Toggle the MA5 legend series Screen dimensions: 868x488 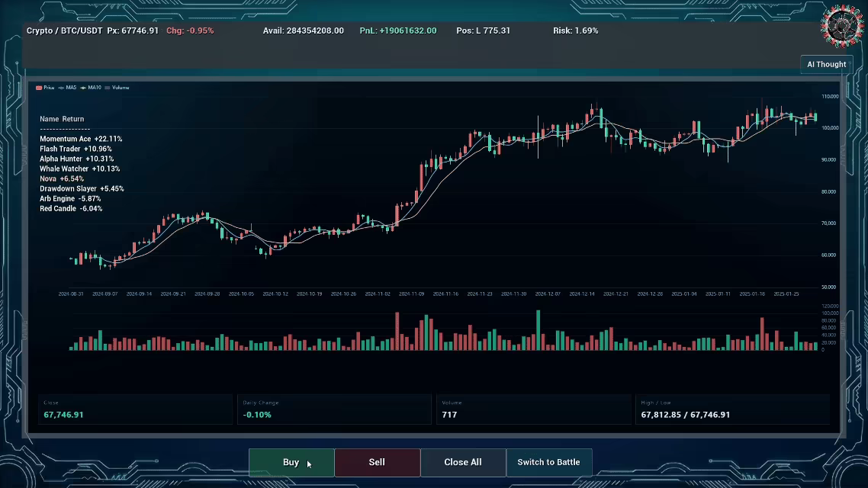point(68,88)
